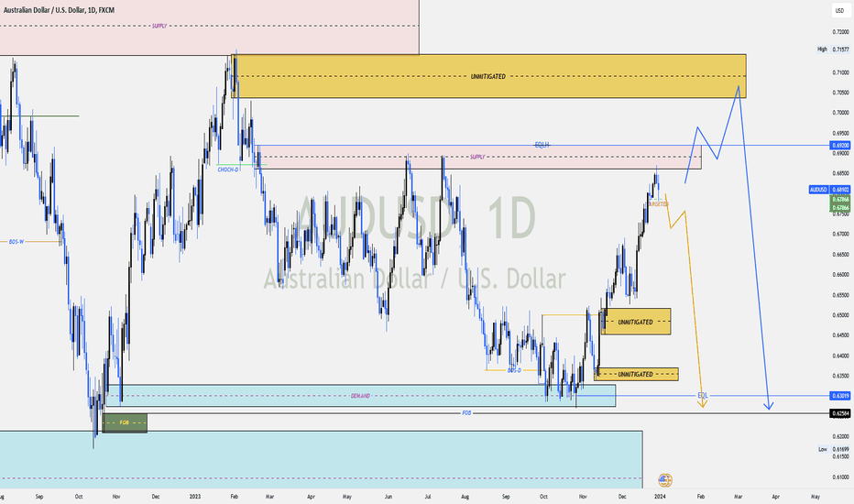Click the 0.64000 price scale label
Viewport: 854px width, 504px height.
point(840,356)
